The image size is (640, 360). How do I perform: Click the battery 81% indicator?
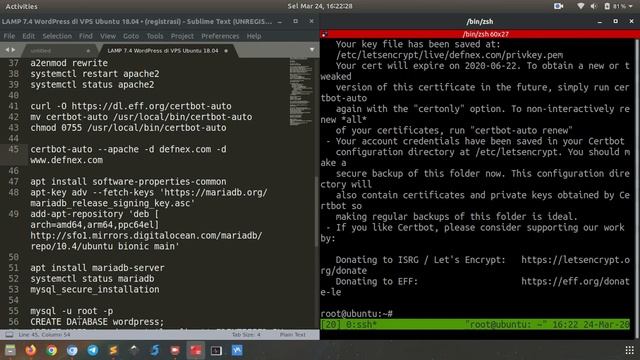616,6
